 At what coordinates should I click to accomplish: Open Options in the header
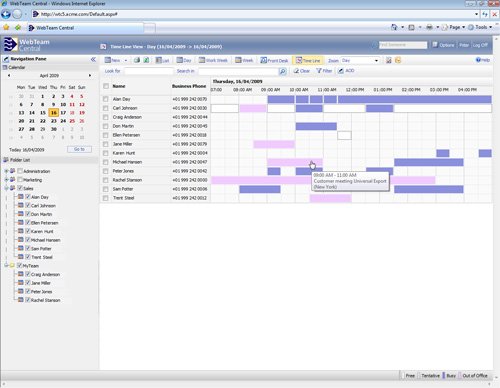click(x=443, y=45)
